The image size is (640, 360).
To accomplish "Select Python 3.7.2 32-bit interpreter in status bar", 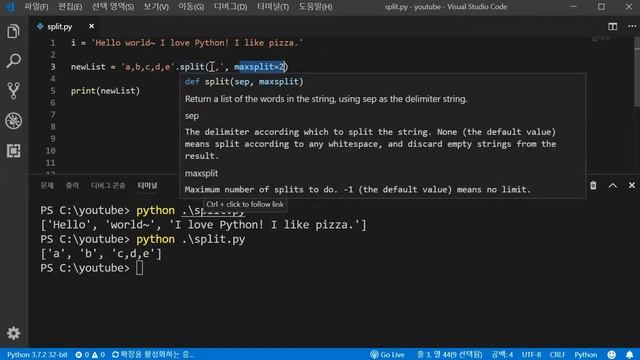I will [x=37, y=355].
